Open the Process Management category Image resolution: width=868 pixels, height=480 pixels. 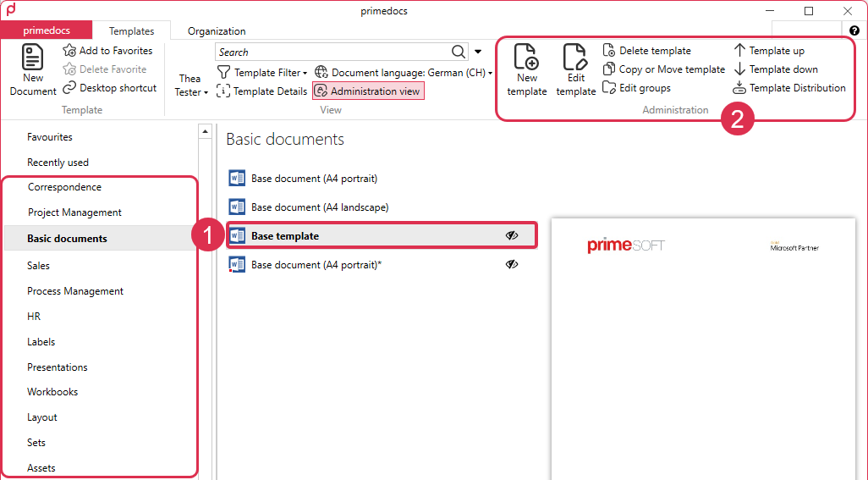point(75,291)
